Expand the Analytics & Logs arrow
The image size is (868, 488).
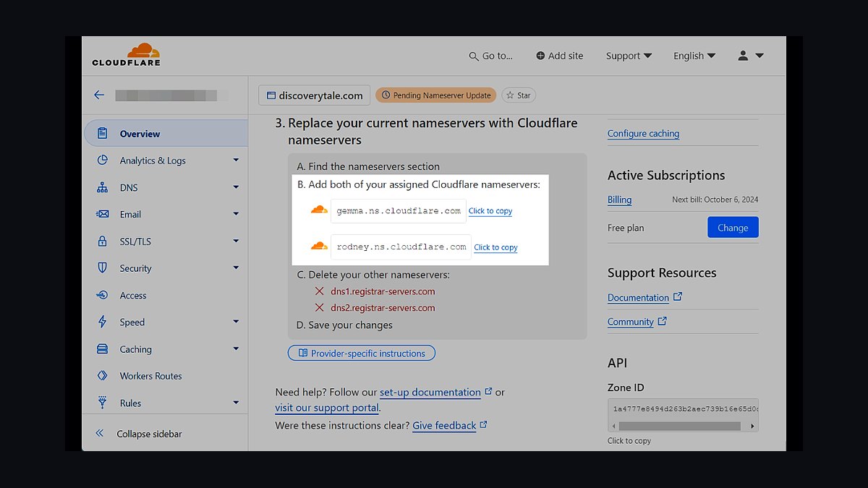(x=236, y=160)
